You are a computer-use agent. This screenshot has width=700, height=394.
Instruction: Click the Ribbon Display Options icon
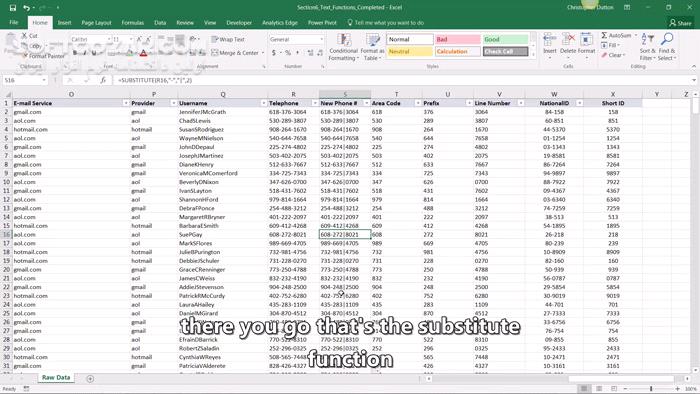(627, 8)
